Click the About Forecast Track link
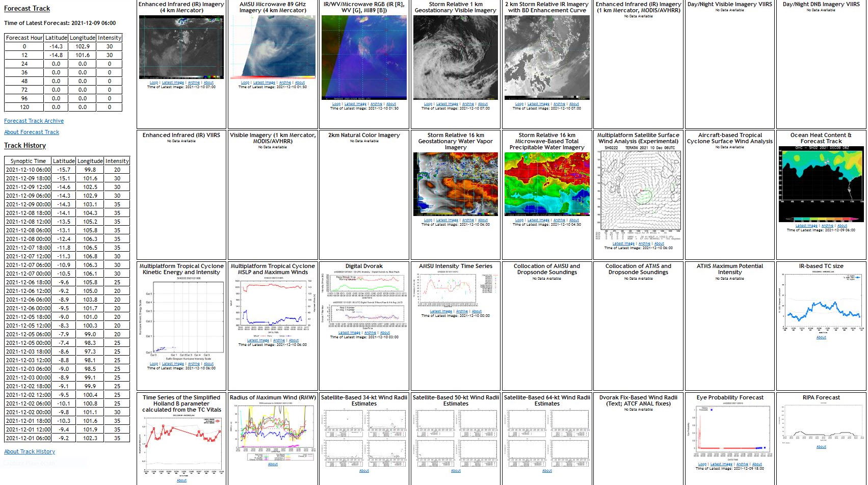Screen dimensions: 868x485 31,132
